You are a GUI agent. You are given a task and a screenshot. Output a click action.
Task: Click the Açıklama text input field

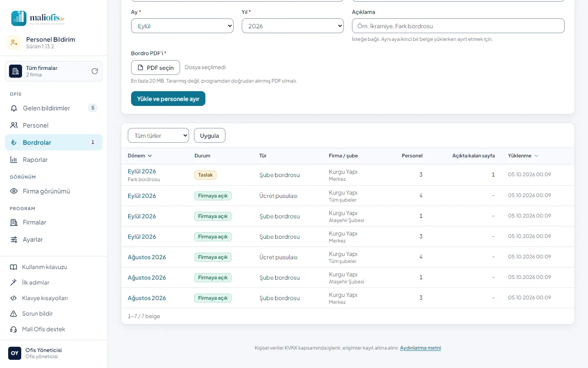tap(458, 26)
